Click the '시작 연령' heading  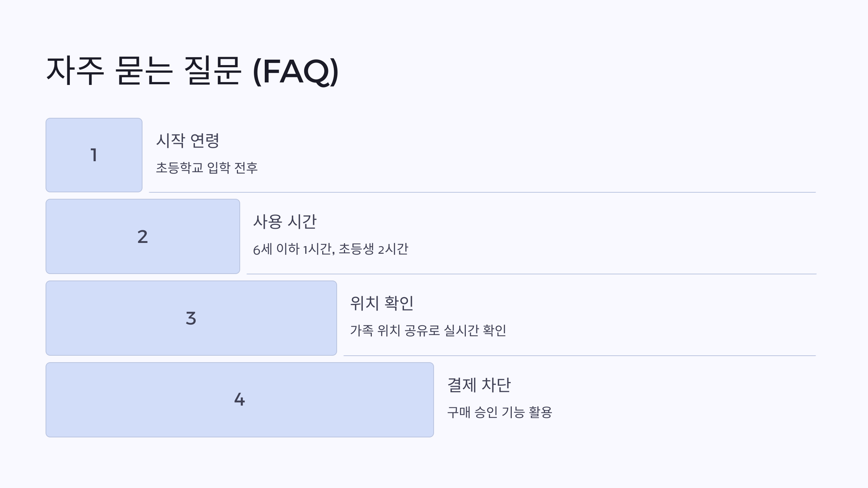point(188,140)
